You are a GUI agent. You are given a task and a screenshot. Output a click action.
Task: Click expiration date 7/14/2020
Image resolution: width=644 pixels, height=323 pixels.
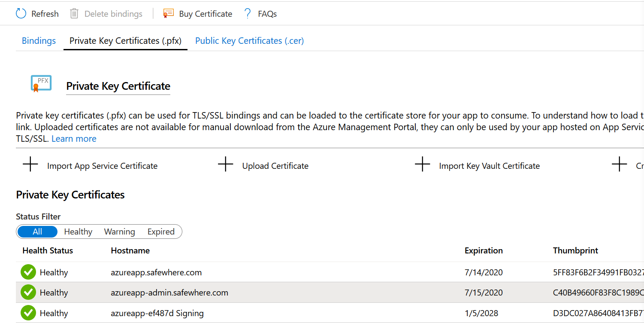click(x=484, y=272)
